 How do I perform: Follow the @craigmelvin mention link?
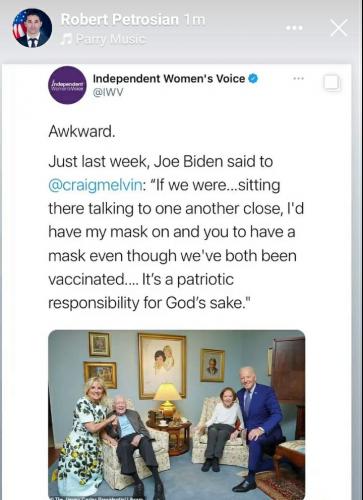click(95, 185)
